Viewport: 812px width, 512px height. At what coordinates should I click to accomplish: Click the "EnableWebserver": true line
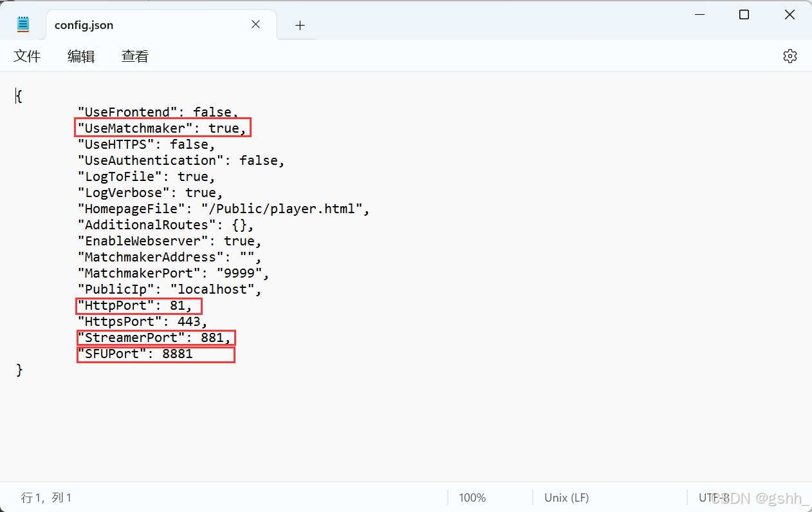click(x=169, y=241)
